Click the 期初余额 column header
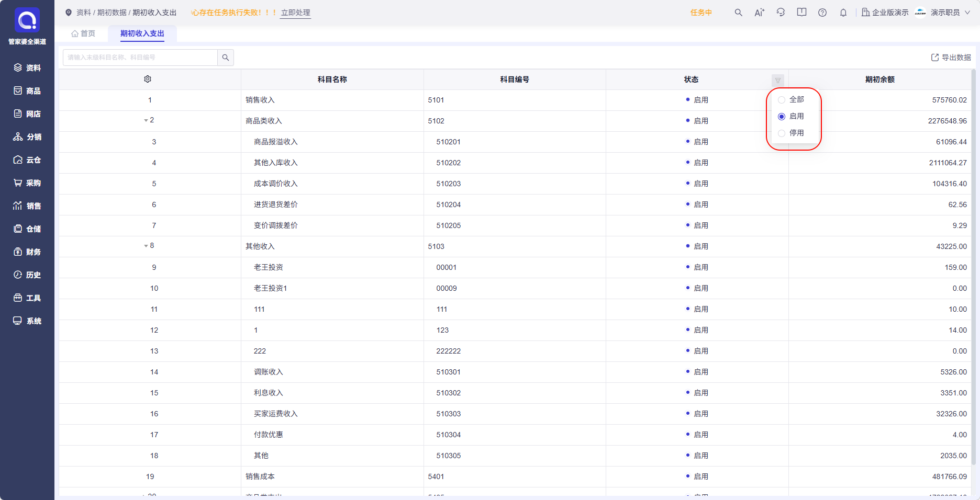This screenshot has width=980, height=500. [x=880, y=79]
